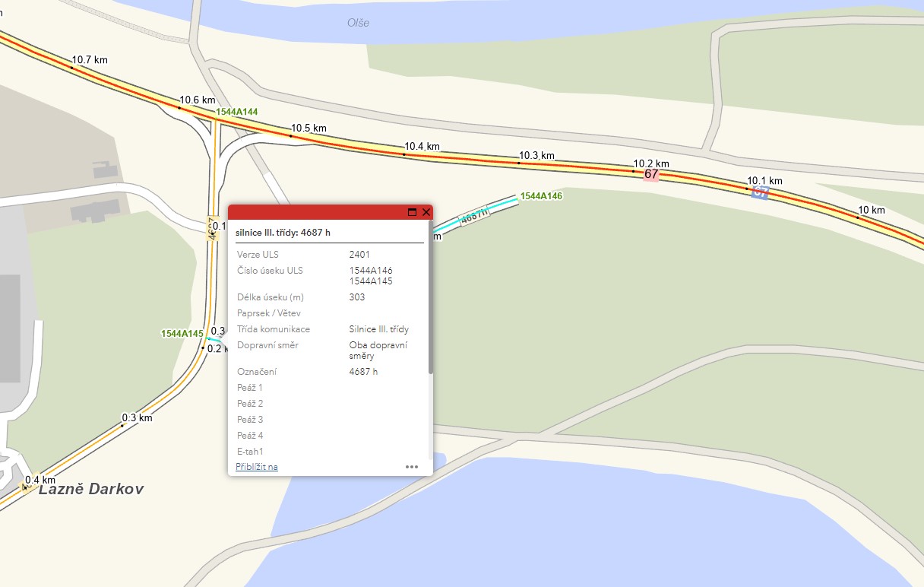Click the 10.5 km marker point

coord(290,136)
